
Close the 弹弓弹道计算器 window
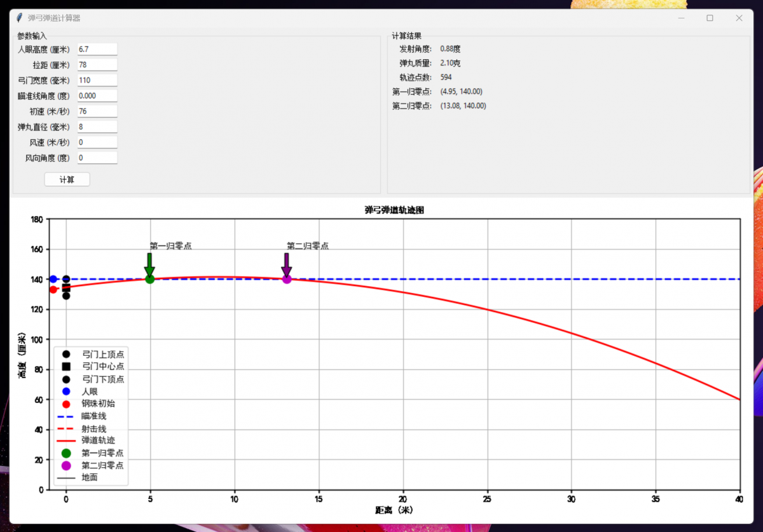(739, 18)
